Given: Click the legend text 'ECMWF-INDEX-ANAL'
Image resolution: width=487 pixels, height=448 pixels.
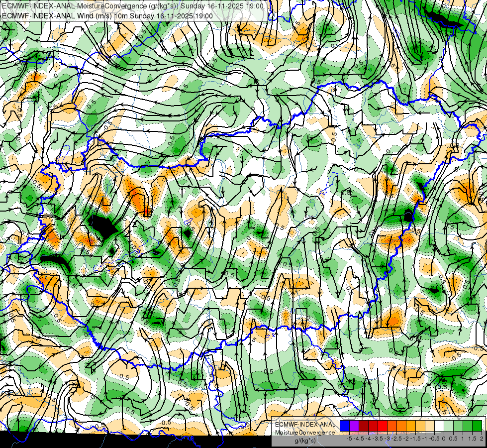Looking at the screenshot, I should 305,425.
